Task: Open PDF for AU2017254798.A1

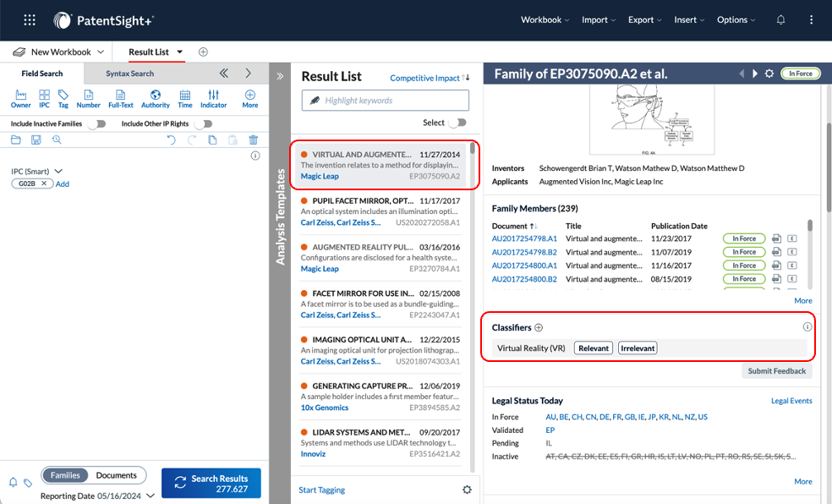Action: (x=776, y=238)
